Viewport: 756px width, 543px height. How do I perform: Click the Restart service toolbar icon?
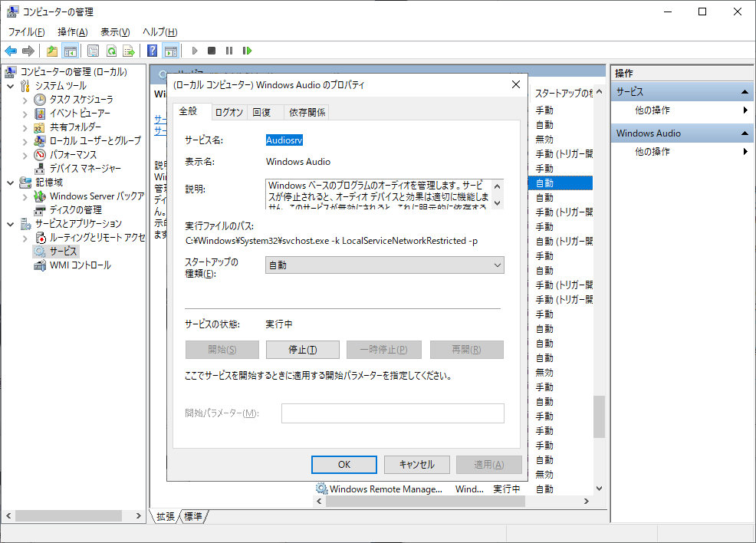click(x=248, y=51)
